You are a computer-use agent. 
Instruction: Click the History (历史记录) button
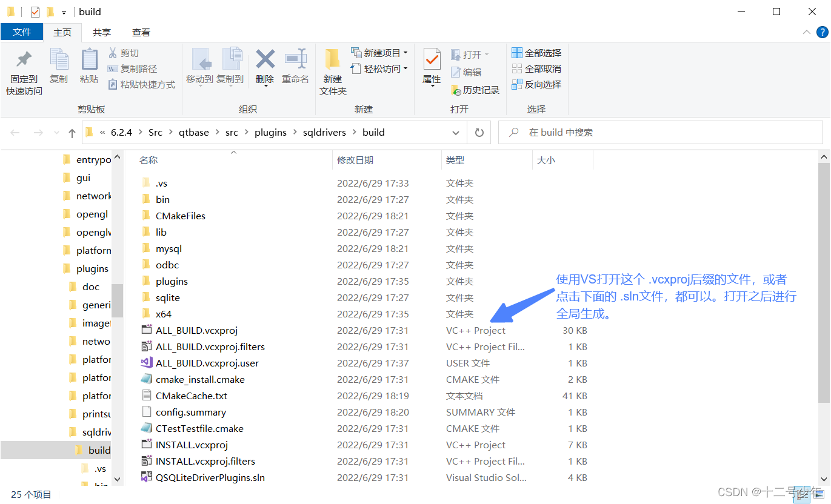pos(475,90)
